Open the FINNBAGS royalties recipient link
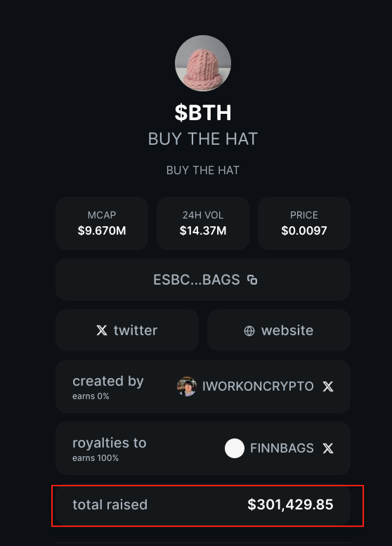Screen dimensions: 392x546 [x=282, y=448]
